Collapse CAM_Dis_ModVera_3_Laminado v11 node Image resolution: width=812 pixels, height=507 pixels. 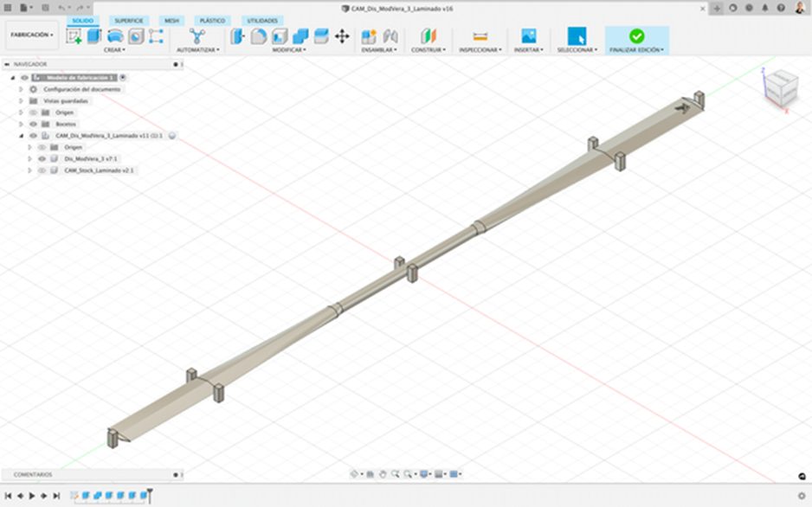[x=22, y=136]
